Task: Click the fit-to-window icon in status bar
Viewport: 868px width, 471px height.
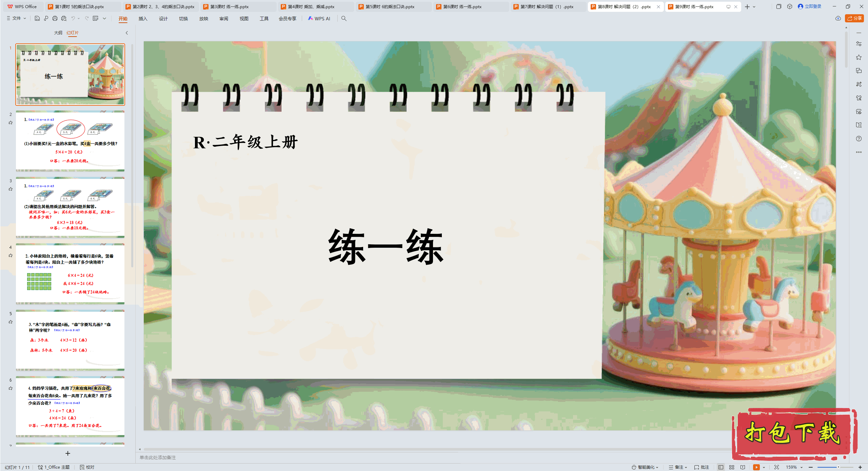Action: point(776,467)
